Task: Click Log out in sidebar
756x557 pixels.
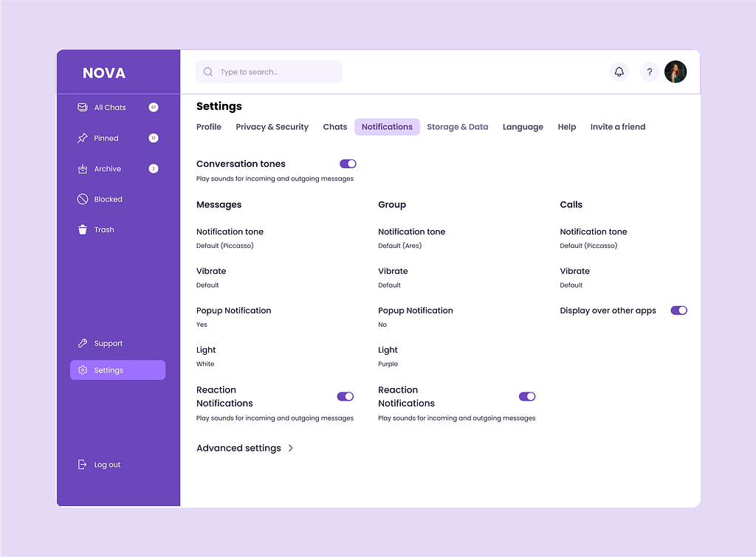Action: point(100,465)
